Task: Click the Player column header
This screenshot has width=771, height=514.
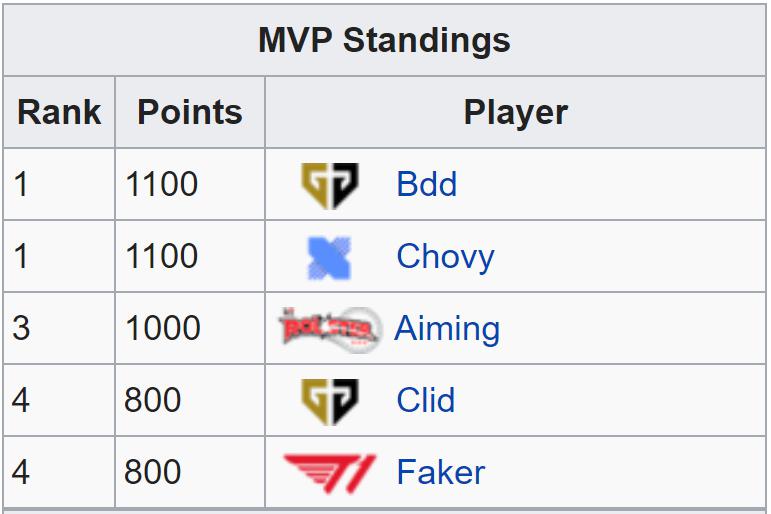Action: [x=516, y=112]
